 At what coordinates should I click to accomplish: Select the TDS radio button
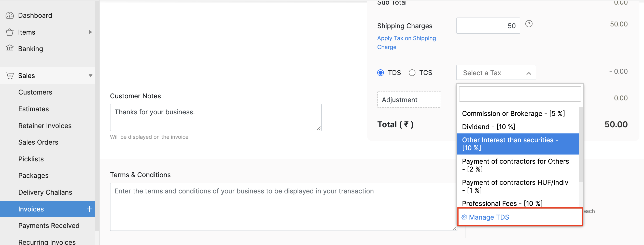coord(381,73)
